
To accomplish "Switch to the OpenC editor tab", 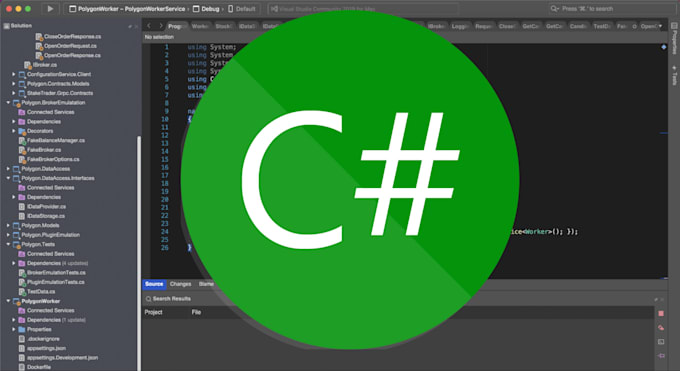I will [649, 26].
